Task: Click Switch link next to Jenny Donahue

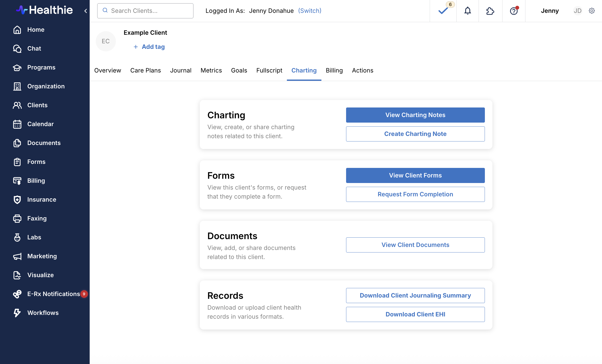Action: coord(310,11)
